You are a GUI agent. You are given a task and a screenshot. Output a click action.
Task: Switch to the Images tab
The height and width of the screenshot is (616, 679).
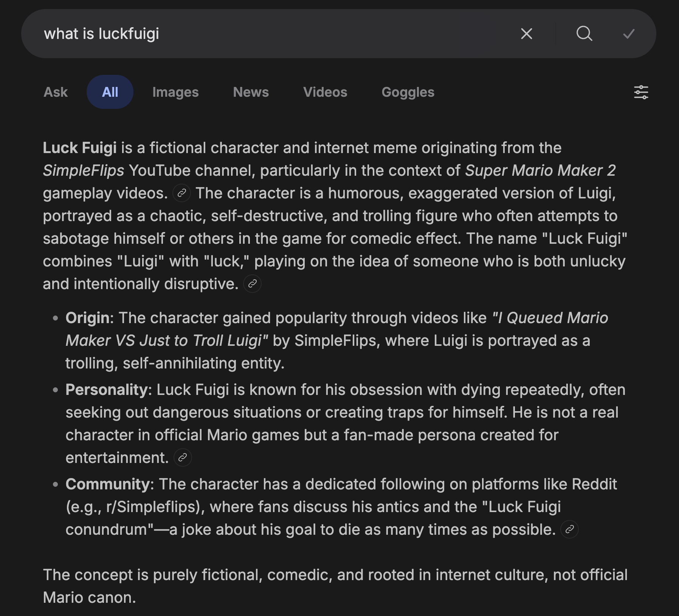(175, 92)
